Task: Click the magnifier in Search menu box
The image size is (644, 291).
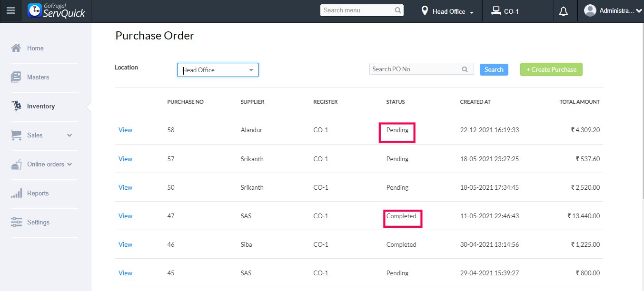Action: (x=398, y=10)
